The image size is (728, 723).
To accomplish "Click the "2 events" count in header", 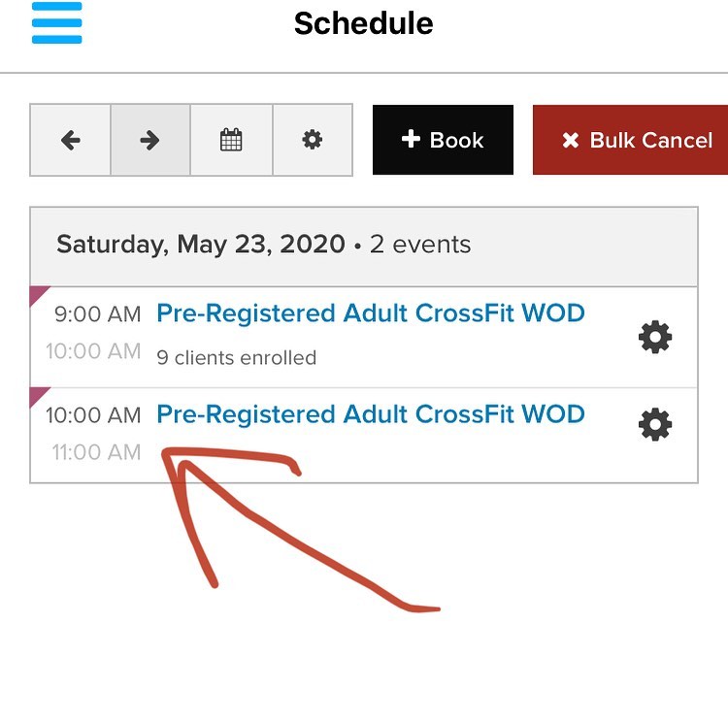I will click(x=419, y=244).
